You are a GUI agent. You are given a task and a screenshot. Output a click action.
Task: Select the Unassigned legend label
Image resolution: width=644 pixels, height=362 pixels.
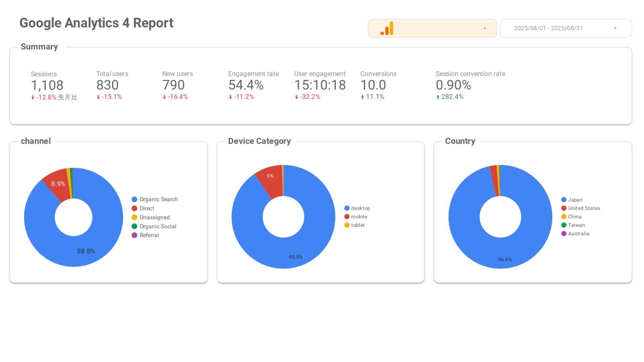(155, 217)
